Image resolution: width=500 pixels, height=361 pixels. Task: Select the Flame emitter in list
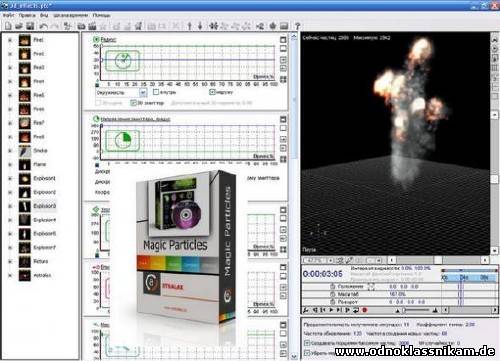39,164
